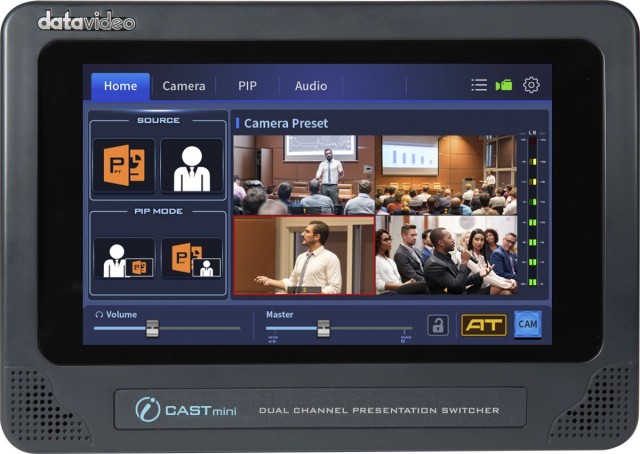Select the seated audience close-up preset
The image size is (640, 454).
pyautogui.click(x=446, y=255)
